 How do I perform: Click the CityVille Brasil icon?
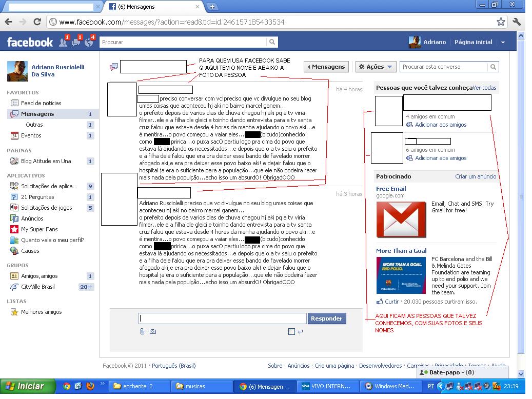(x=14, y=287)
